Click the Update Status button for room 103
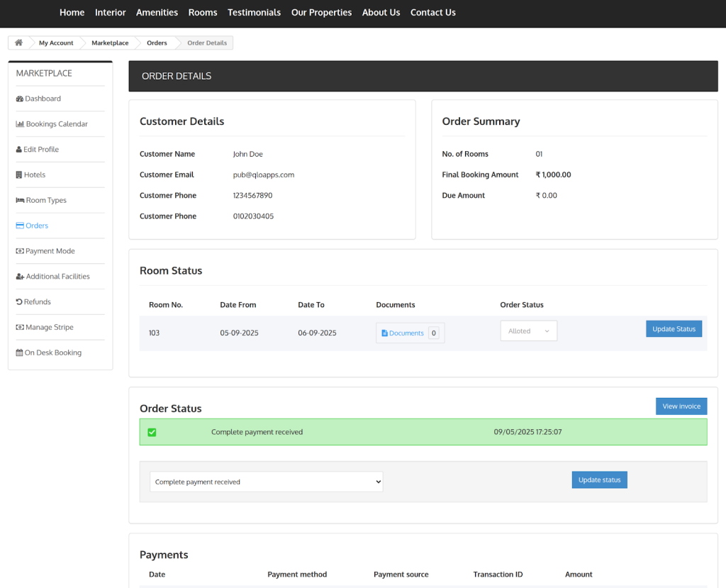726x588 pixels. click(674, 329)
